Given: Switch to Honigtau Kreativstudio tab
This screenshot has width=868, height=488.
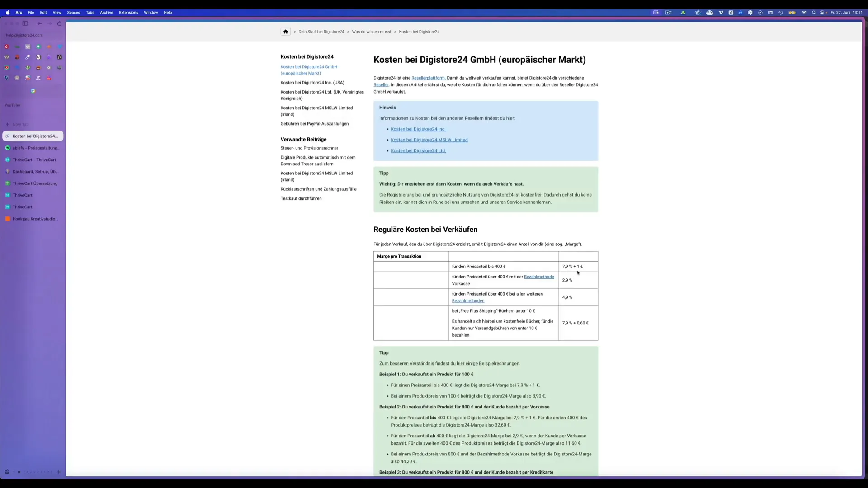Looking at the screenshot, I should 33,219.
